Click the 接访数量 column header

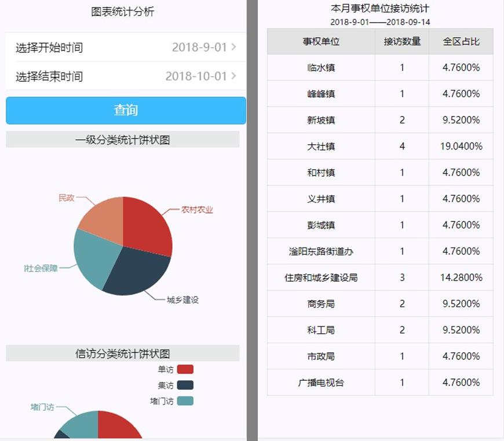click(402, 42)
